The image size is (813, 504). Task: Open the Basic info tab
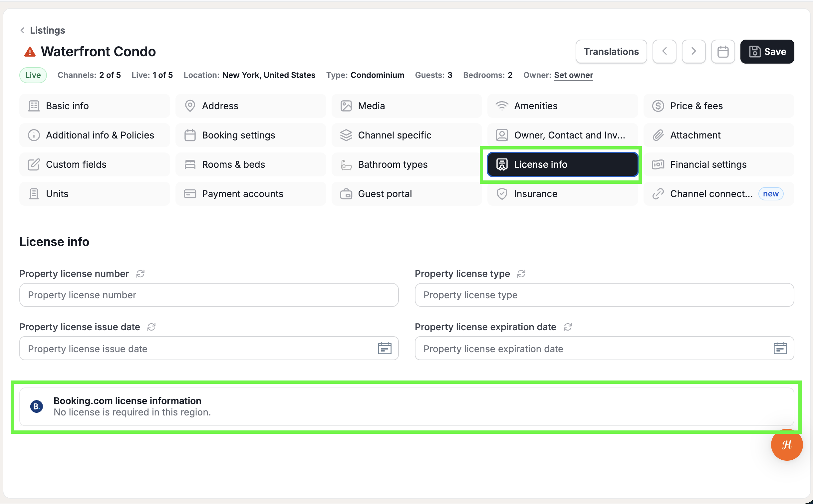click(95, 106)
